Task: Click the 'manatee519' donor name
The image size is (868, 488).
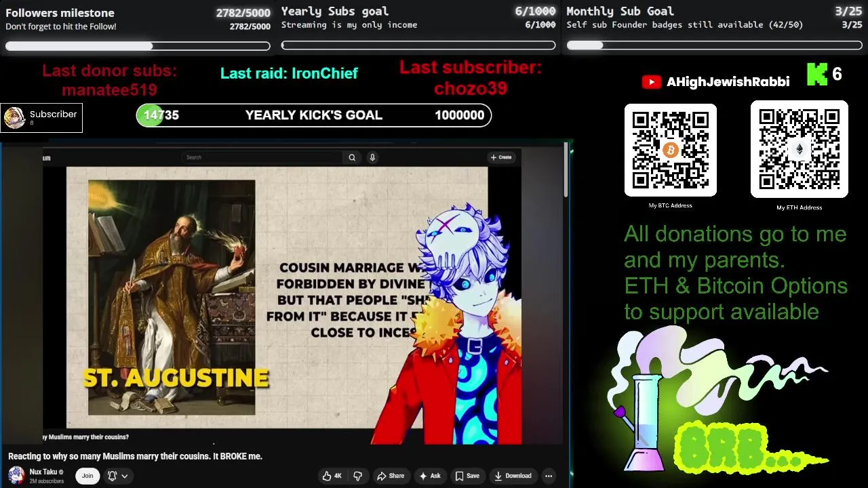Action: pos(109,89)
